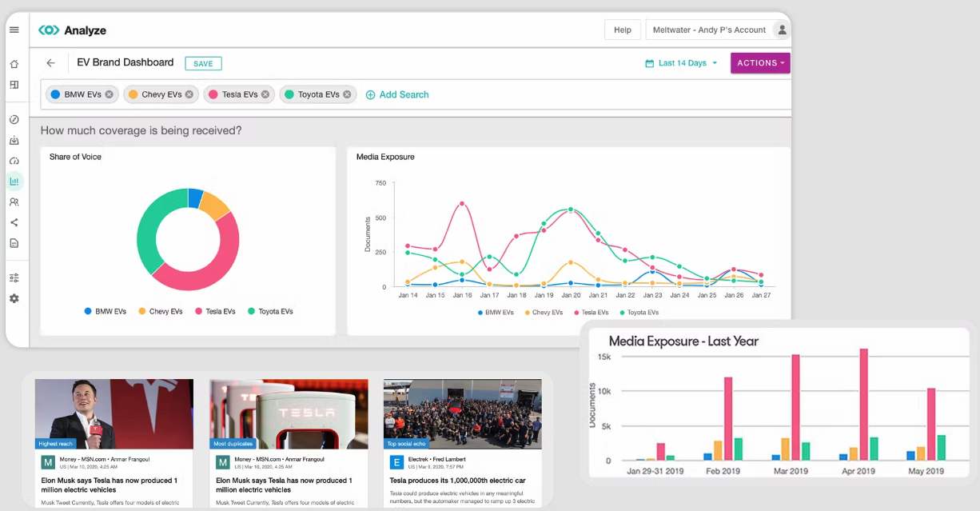This screenshot has height=511, width=980.
Task: Click the calendar icon for date range
Action: point(650,63)
